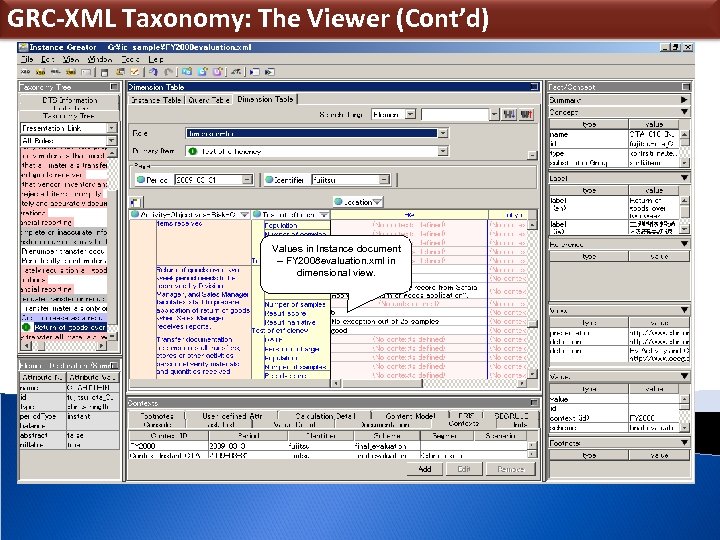This screenshot has width=720, height=540.
Task: Click the Taxonomy Tree button
Action: (69, 116)
